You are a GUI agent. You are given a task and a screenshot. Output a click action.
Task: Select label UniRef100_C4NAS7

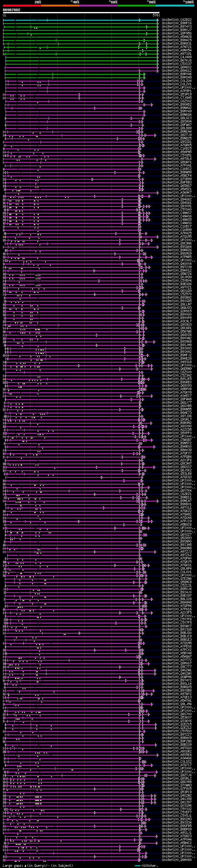[x=177, y=213]
